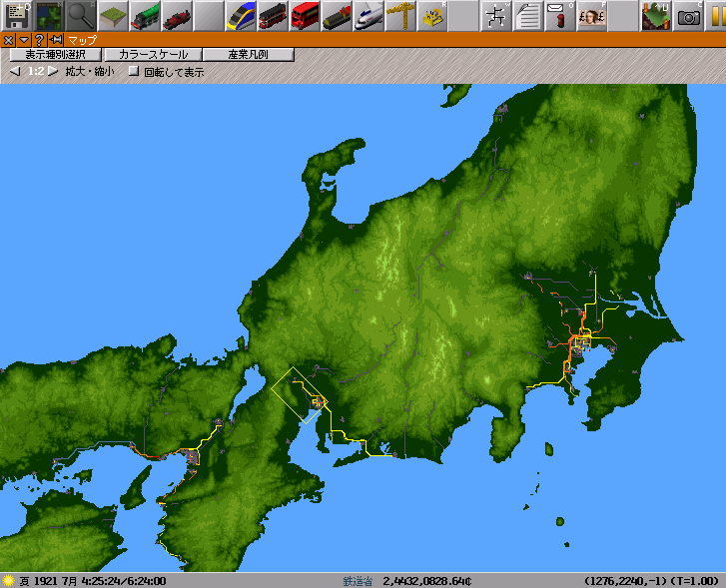Select the yellow bulldozer removal tool
Screen dimensions: 726x588
(x=432, y=16)
